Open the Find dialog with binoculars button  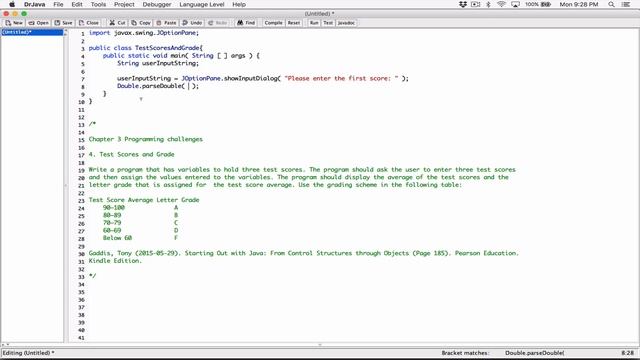(246, 23)
